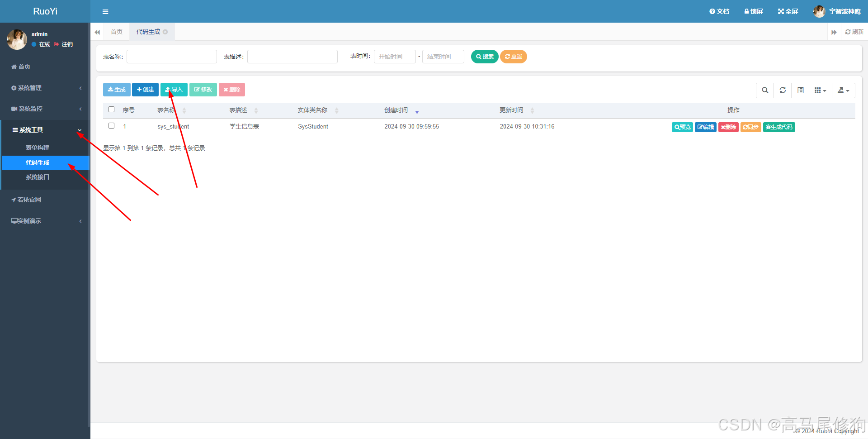868x439 pixels.
Task: Click the sys_student table name cell
Action: pyautogui.click(x=173, y=127)
